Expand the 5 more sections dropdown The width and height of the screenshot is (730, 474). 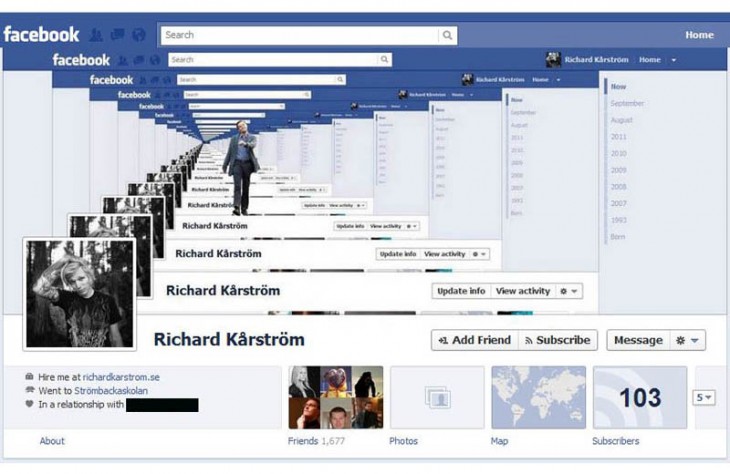pyautogui.click(x=703, y=397)
